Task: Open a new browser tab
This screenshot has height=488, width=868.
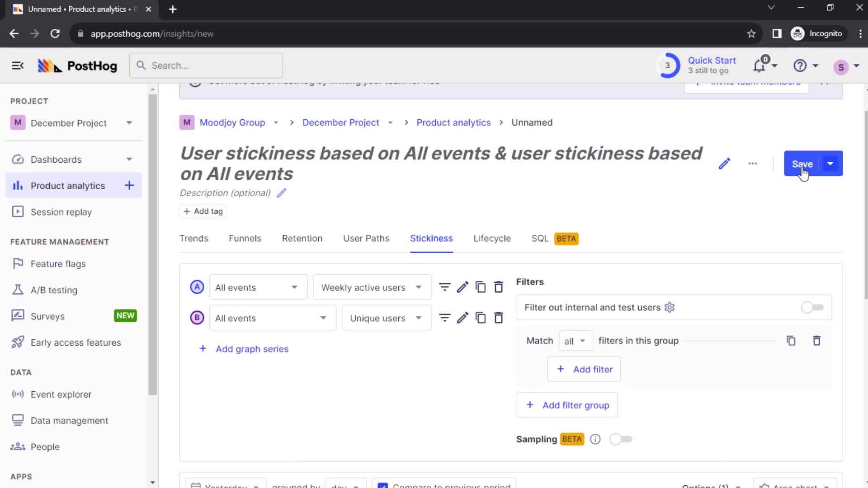Action: click(x=173, y=9)
